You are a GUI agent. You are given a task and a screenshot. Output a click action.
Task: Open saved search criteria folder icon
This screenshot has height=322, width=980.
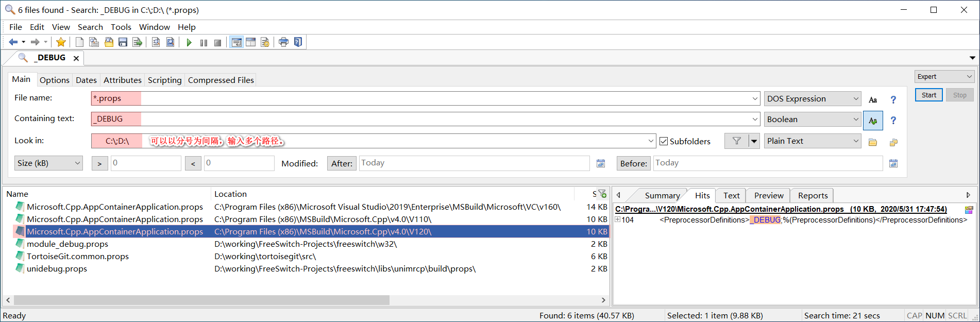109,42
